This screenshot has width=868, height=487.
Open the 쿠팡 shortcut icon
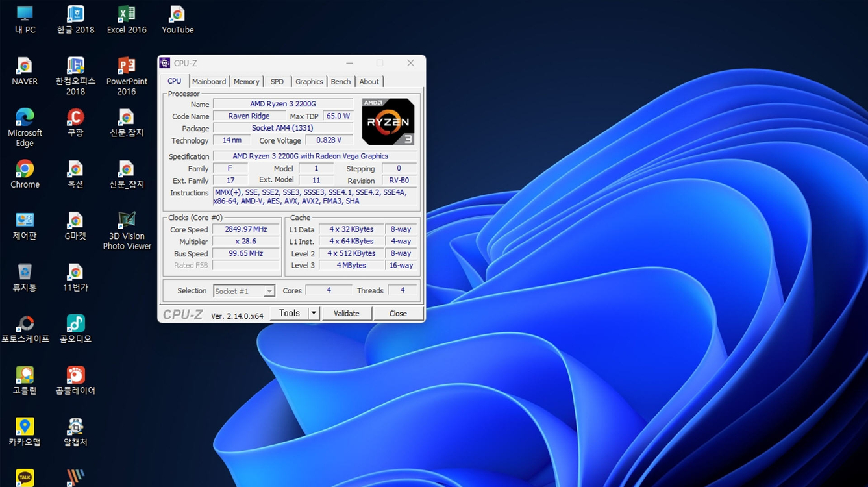click(x=75, y=123)
